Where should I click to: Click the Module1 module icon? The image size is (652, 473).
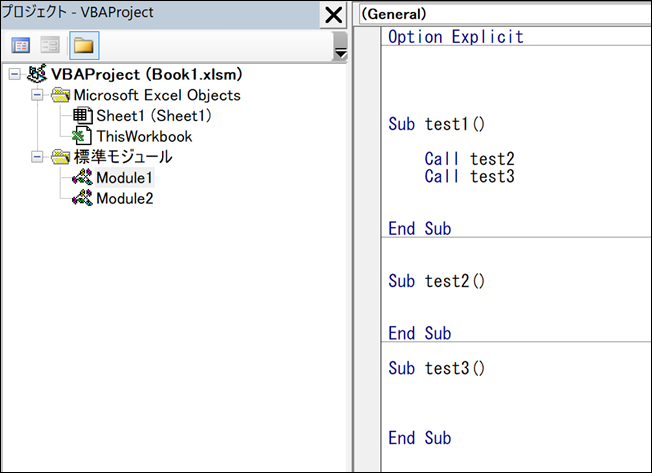tap(82, 177)
